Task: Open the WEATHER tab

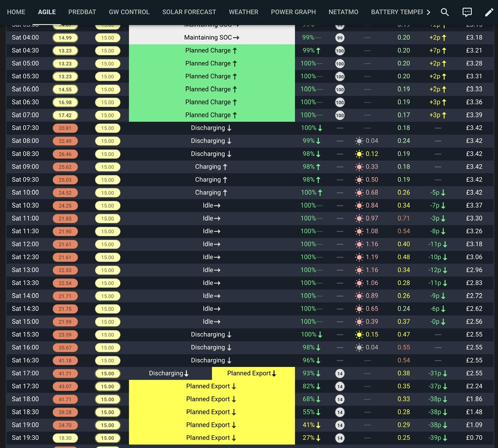Action: click(x=244, y=12)
